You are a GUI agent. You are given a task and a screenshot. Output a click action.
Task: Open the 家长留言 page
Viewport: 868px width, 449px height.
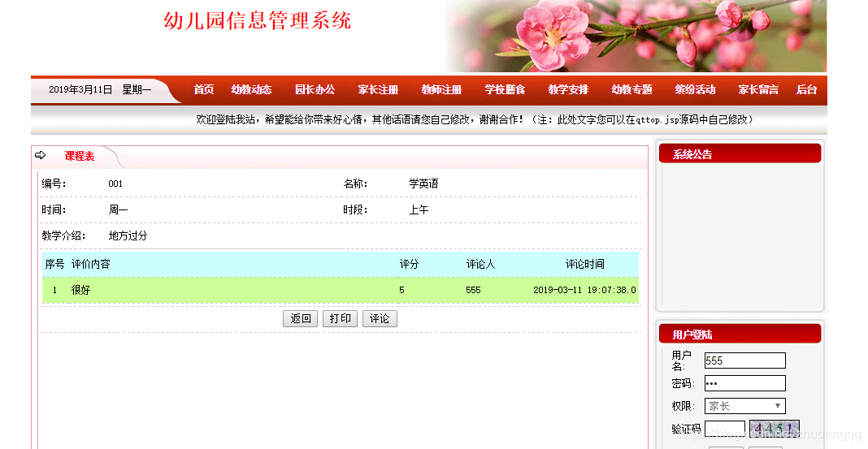click(x=758, y=89)
